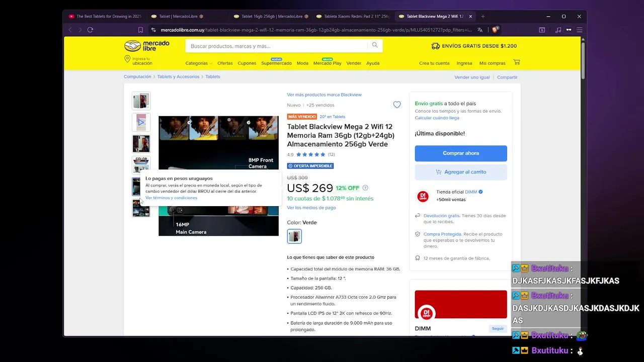
Task: Switch to Tablet 16gb 256gb tab
Action: tap(271, 16)
